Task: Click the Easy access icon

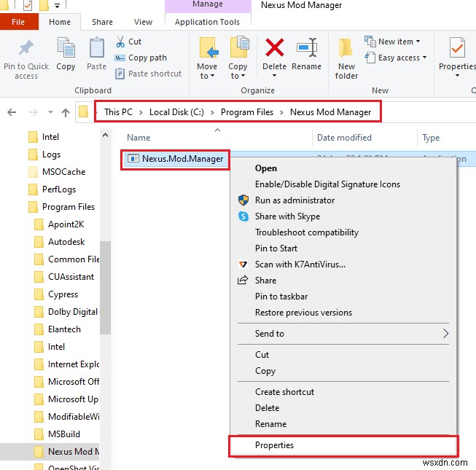Action: click(370, 58)
